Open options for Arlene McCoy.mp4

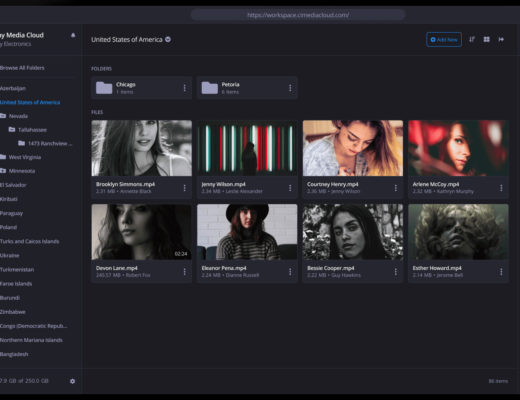coord(501,188)
